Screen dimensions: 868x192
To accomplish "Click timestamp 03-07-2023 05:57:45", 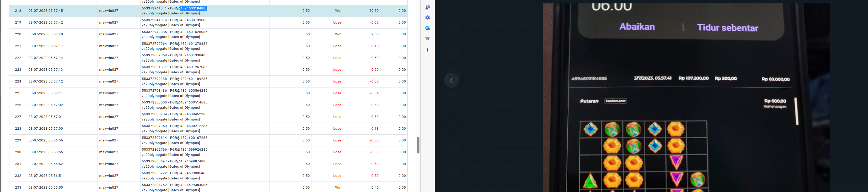I will click(x=46, y=11).
